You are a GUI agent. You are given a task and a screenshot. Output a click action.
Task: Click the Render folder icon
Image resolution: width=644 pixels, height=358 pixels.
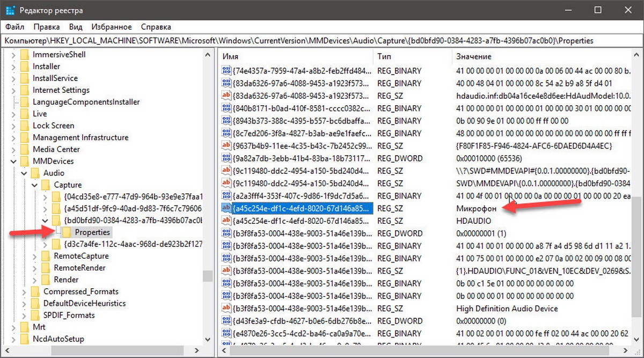click(46, 280)
